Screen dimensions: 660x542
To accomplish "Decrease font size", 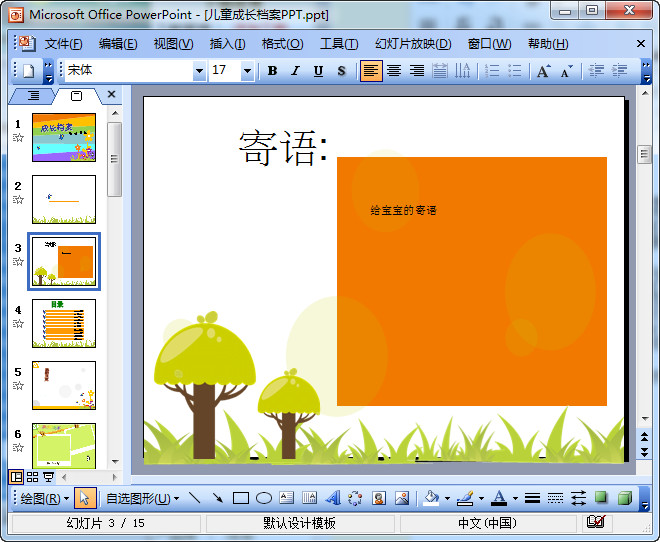I will coord(567,71).
